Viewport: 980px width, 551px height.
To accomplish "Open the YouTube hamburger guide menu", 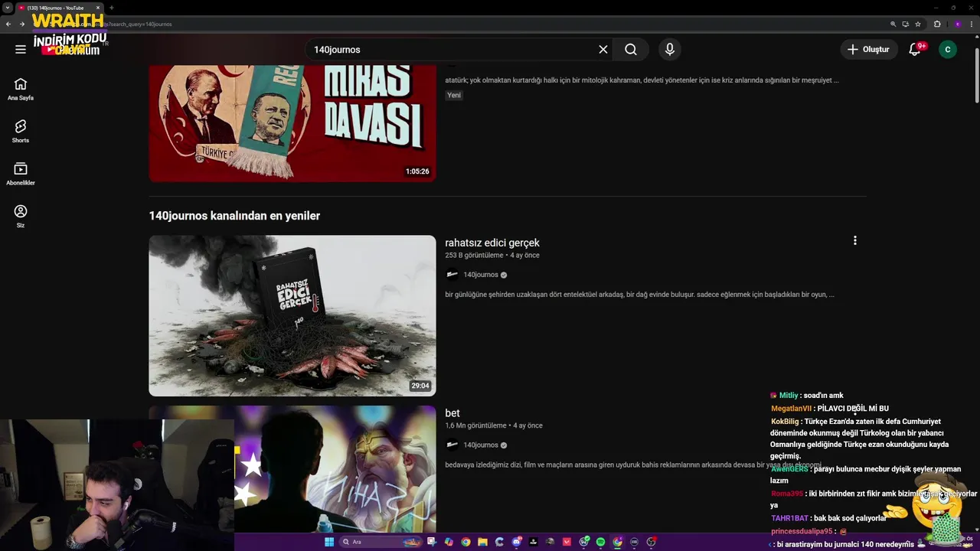I will pyautogui.click(x=21, y=49).
